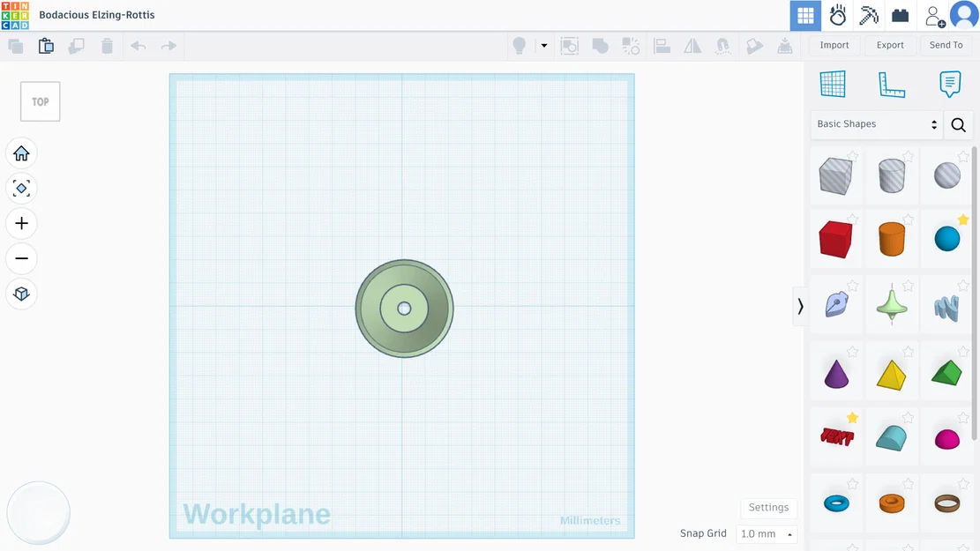The height and width of the screenshot is (551, 980).
Task: Select the green disc object on workplane
Action: pyautogui.click(x=404, y=309)
